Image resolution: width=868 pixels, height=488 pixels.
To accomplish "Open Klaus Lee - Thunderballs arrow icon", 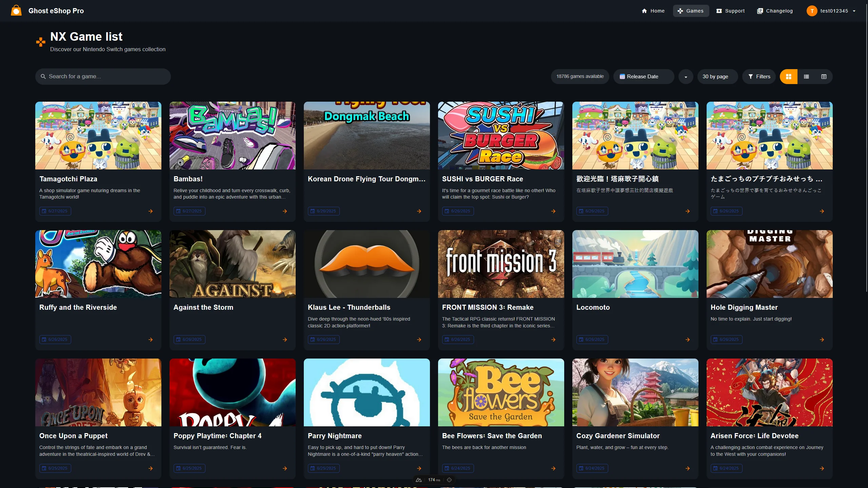I will tap(419, 340).
